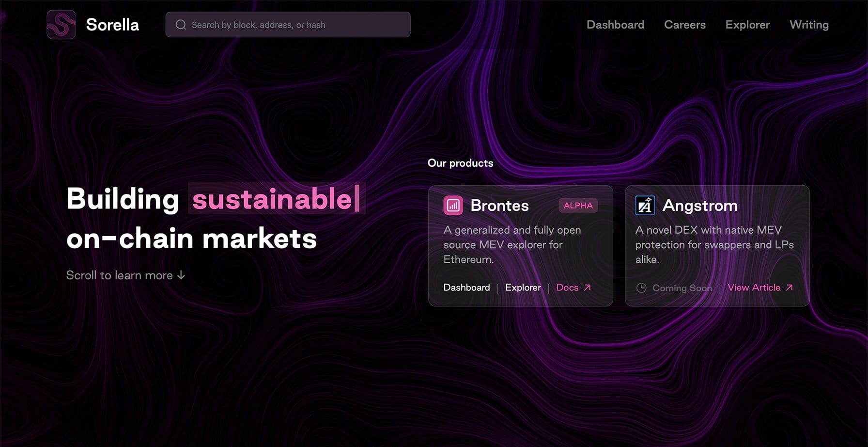
Task: Go to Careers in the top navigation
Action: (685, 25)
